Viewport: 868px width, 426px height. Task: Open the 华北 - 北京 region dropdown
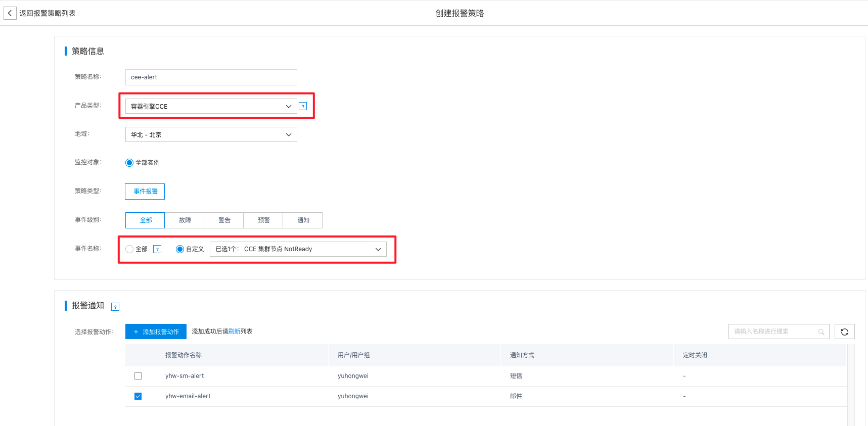(211, 134)
